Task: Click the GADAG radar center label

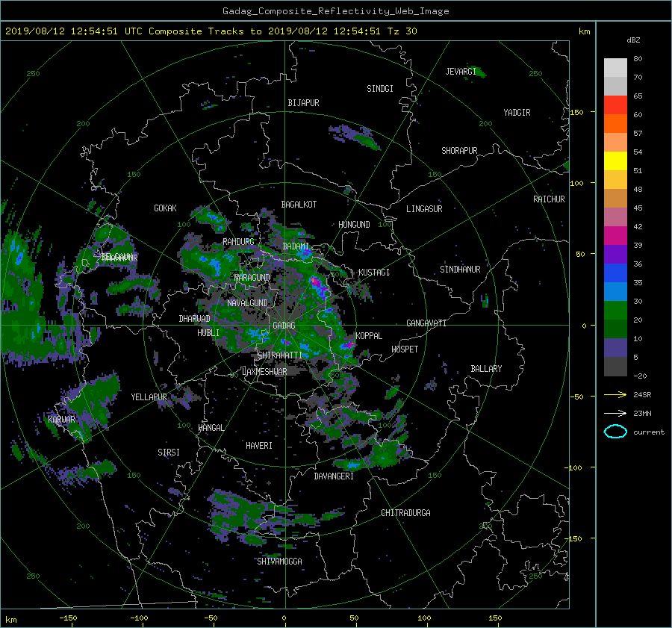Action: 284,326
